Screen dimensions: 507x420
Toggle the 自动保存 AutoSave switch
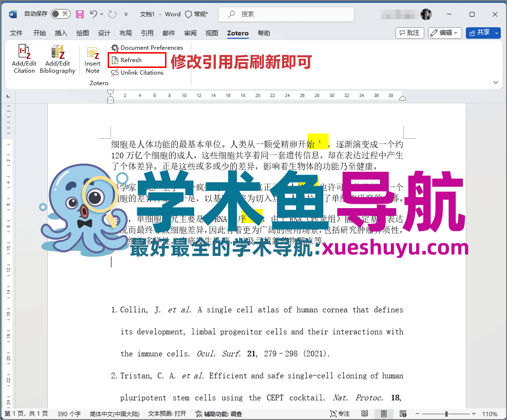(x=60, y=14)
